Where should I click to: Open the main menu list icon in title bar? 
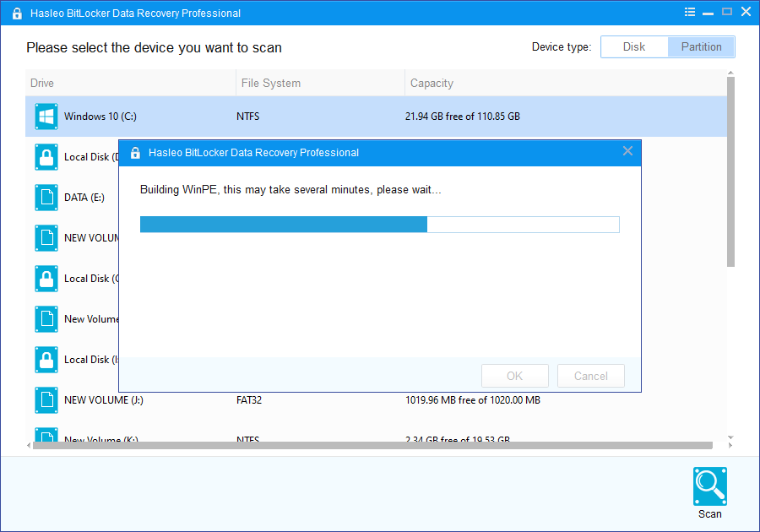[690, 12]
